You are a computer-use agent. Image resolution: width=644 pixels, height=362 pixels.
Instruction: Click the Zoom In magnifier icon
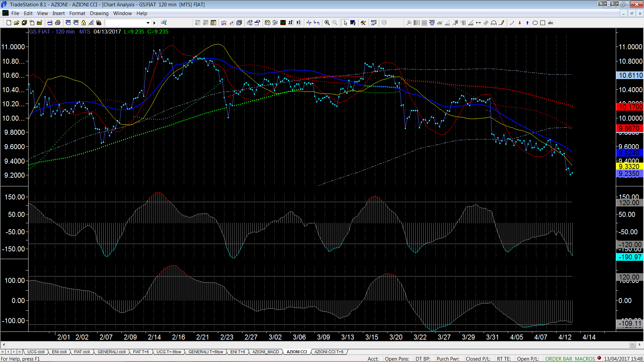pos(327,23)
